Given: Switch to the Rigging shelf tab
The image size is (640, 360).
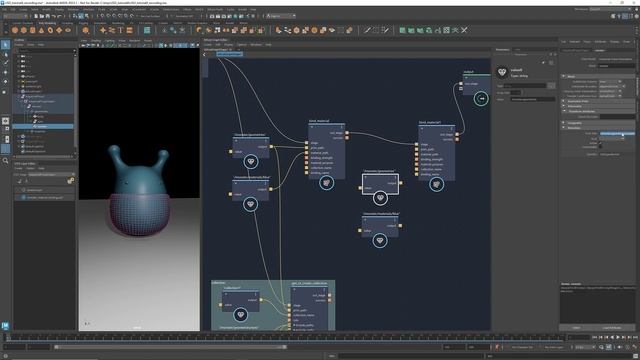Looking at the screenshot, I should (83, 23).
